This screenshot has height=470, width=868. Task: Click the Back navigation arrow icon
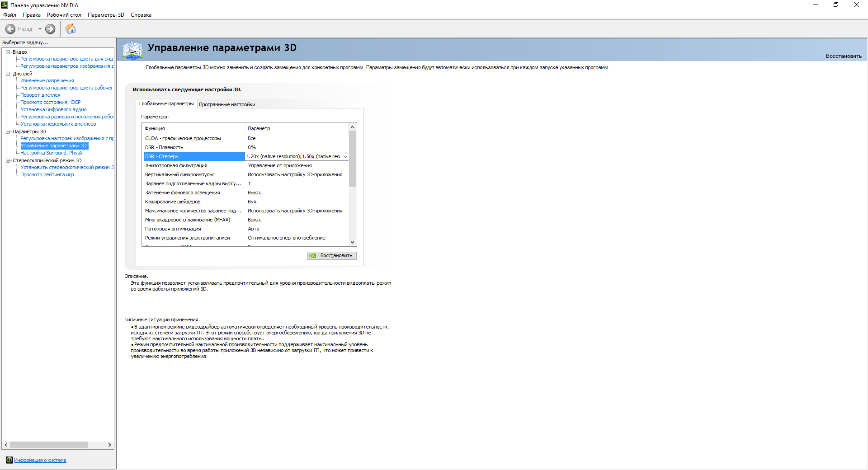click(10, 29)
